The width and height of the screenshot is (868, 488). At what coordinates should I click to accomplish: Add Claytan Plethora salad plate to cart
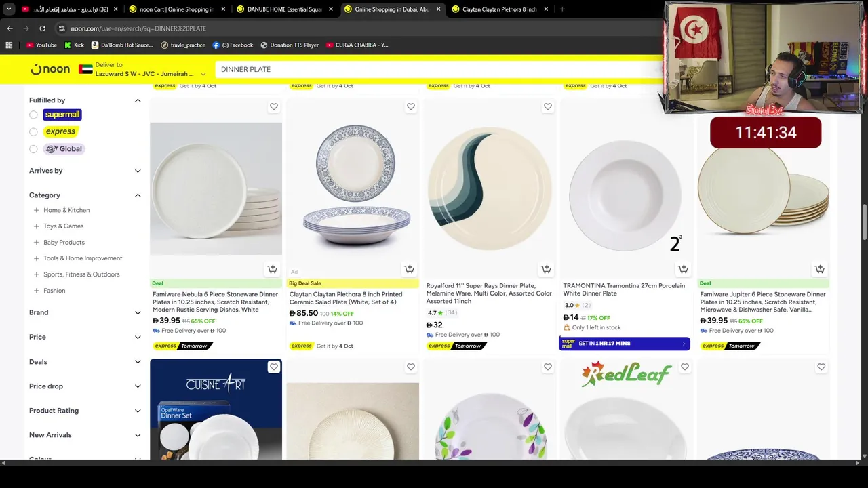(x=409, y=269)
